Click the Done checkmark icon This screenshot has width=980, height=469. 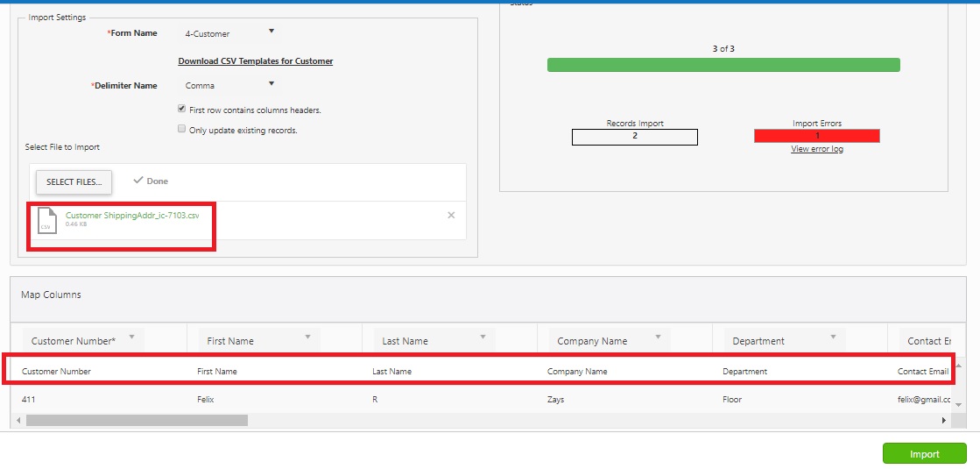pyautogui.click(x=137, y=181)
